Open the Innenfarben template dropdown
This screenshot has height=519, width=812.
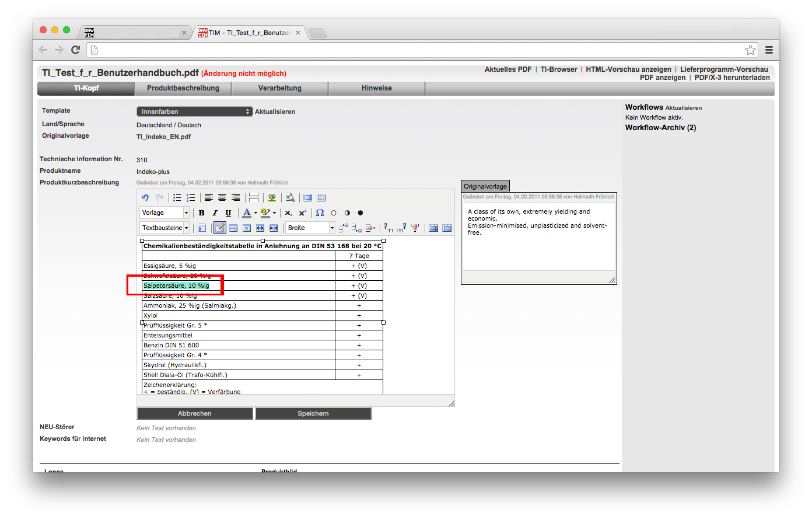pyautogui.click(x=194, y=112)
